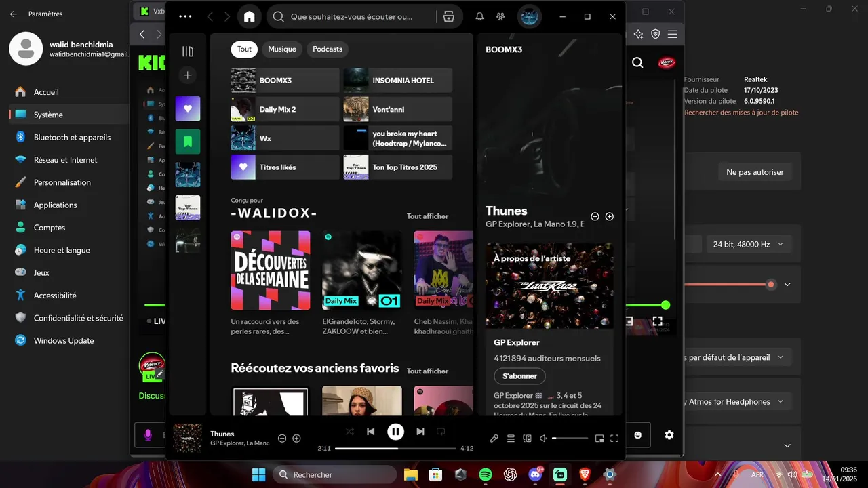The width and height of the screenshot is (868, 488).
Task: Pause the playing track Thunes
Action: (395, 431)
